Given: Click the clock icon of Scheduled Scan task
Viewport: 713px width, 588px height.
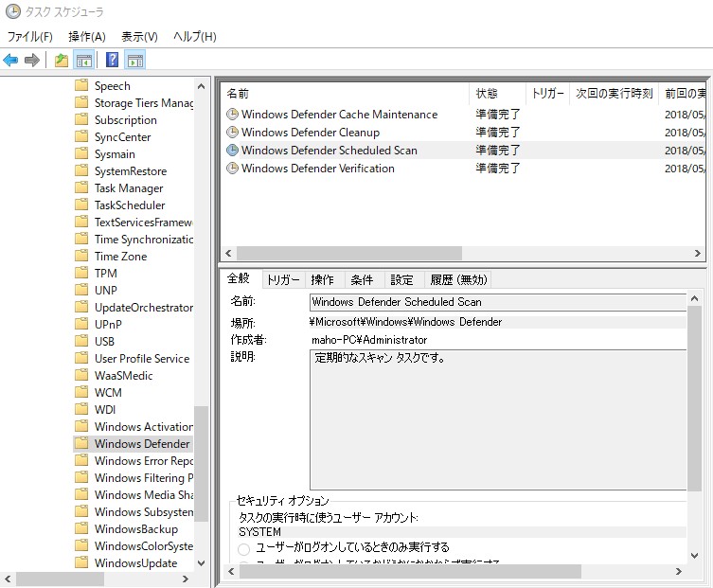Looking at the screenshot, I should [x=232, y=150].
